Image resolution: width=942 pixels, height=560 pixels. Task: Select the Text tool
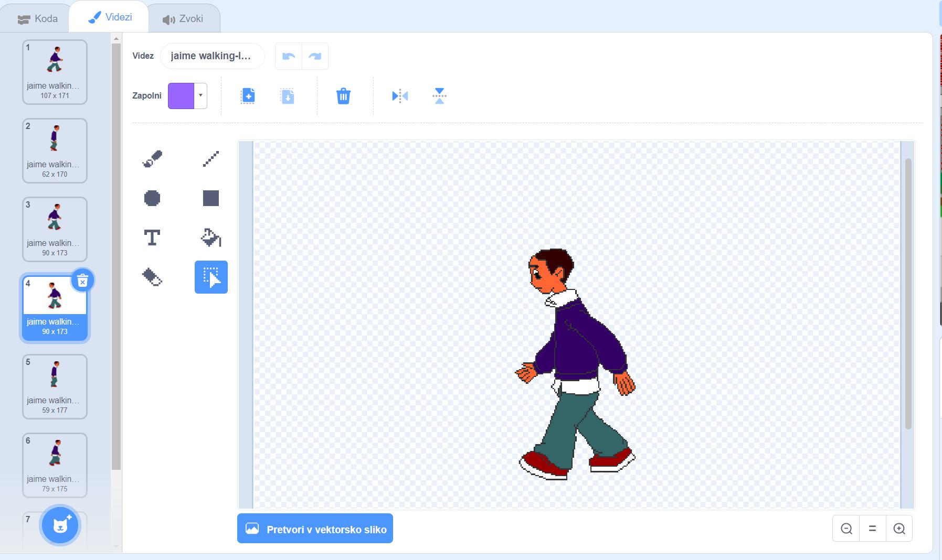152,238
